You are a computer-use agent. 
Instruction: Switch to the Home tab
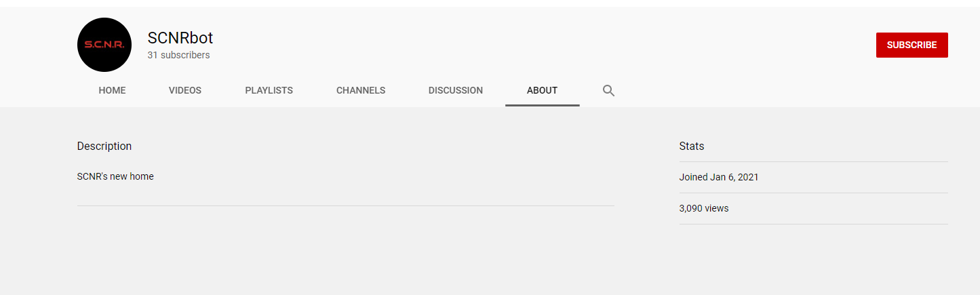pos(112,90)
